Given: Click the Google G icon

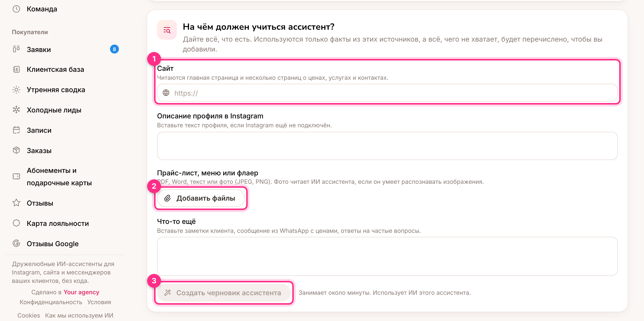Looking at the screenshot, I should click(16, 243).
